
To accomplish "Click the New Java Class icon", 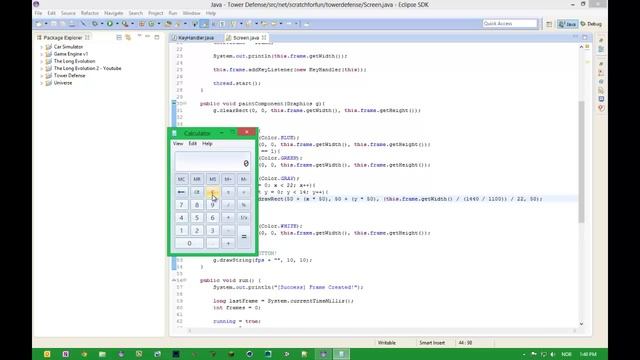I will tap(152, 24).
